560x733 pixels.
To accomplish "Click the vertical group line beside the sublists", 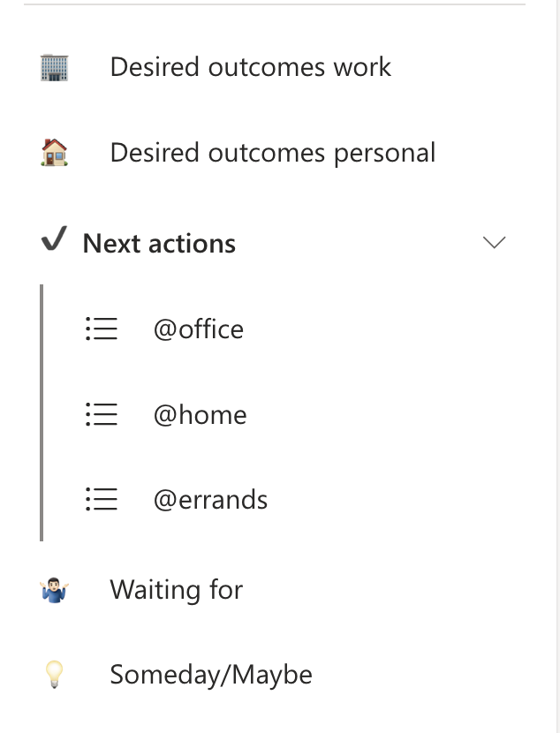I will point(42,412).
